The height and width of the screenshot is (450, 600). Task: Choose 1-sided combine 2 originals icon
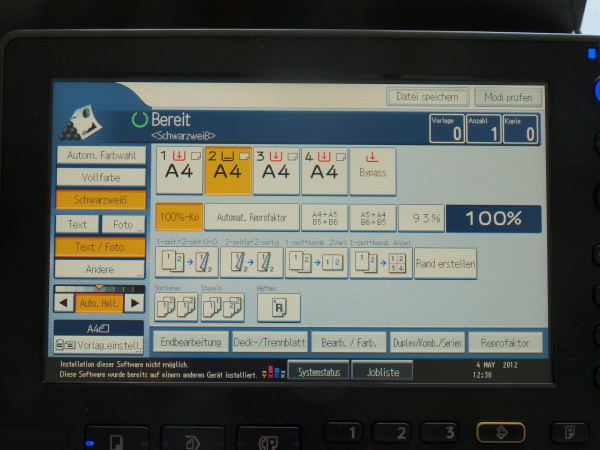pyautogui.click(x=316, y=263)
